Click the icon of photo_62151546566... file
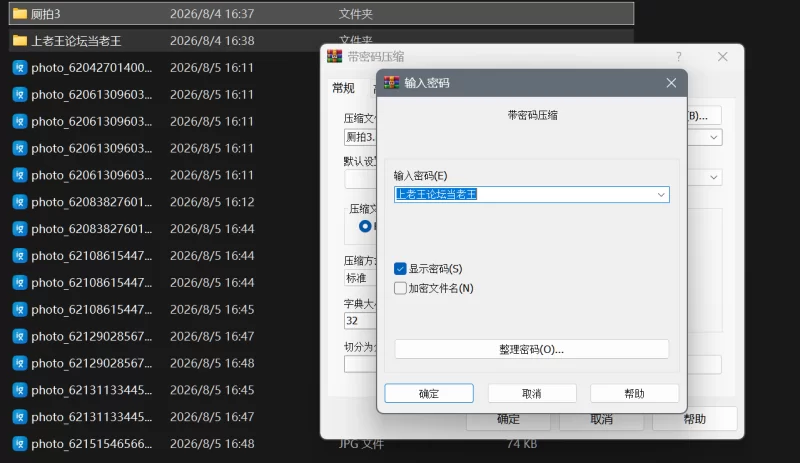This screenshot has width=800, height=463. pos(20,444)
